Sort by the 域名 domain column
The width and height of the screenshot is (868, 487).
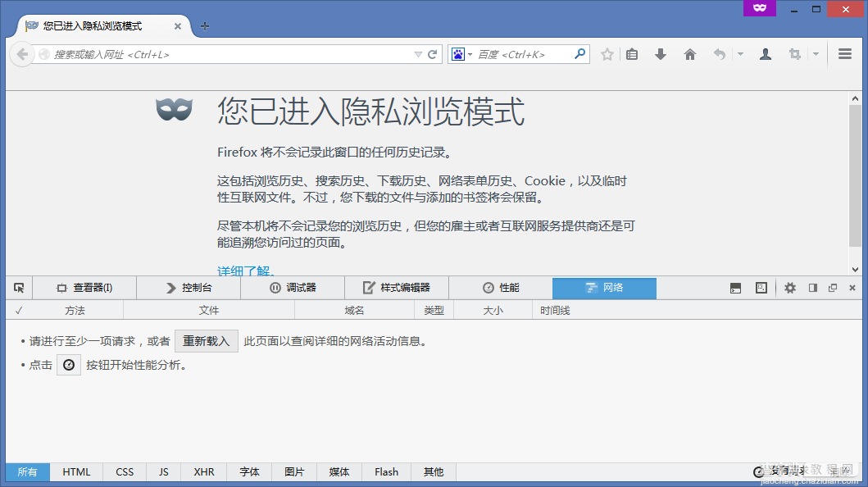coord(354,311)
